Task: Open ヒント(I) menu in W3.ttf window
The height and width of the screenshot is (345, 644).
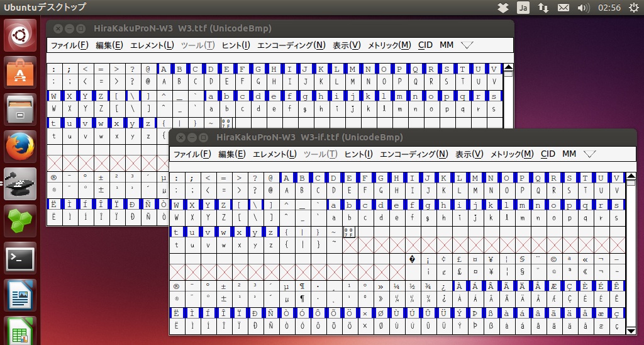Action: [236, 45]
